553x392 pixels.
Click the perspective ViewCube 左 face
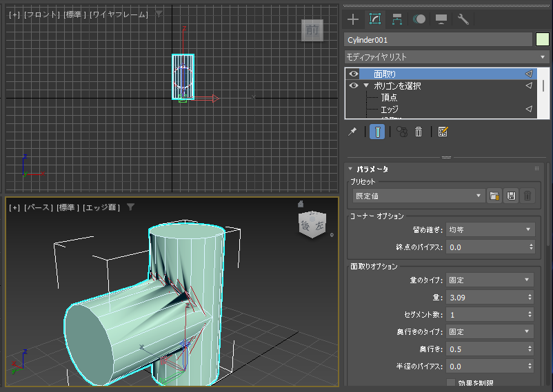[x=319, y=226]
